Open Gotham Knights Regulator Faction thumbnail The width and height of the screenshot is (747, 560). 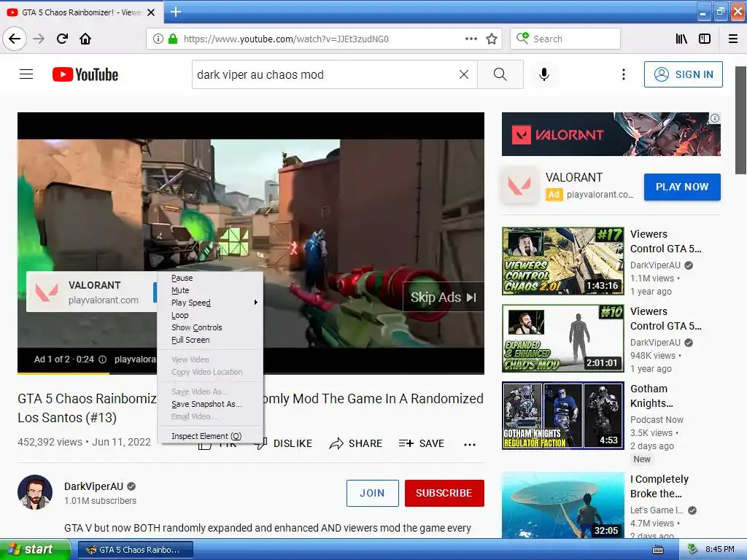click(x=562, y=415)
